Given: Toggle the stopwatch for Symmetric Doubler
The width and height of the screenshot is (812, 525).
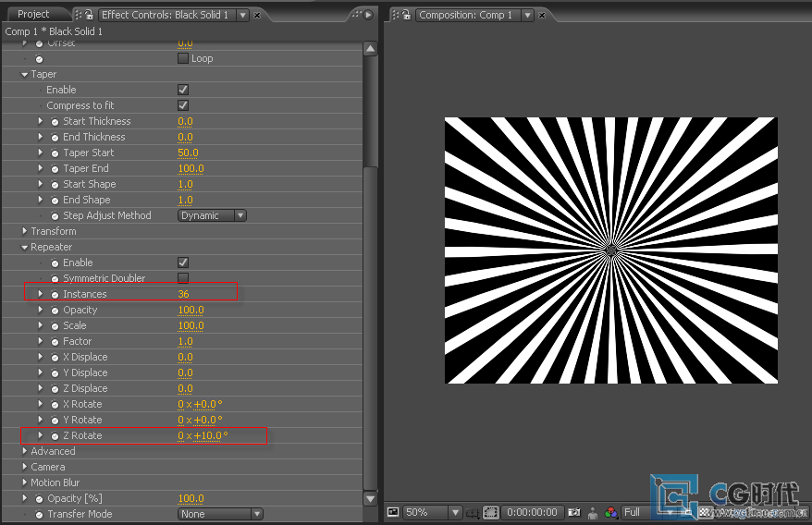Looking at the screenshot, I should tap(55, 279).
